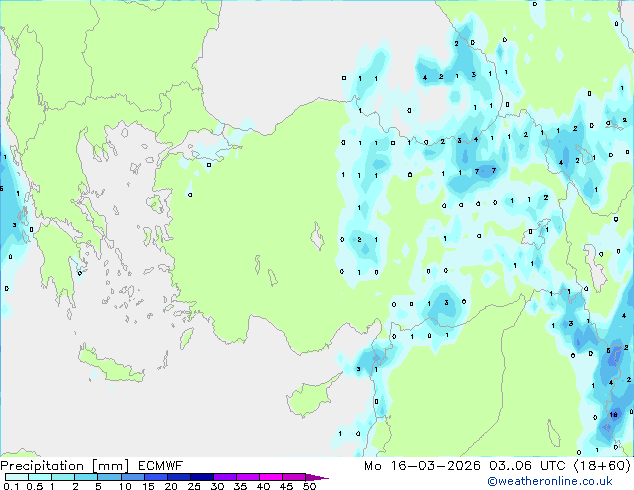The width and height of the screenshot is (634, 490).
Task: Pick the magenta 50 mm arrow swatch
Action: [x=317, y=477]
